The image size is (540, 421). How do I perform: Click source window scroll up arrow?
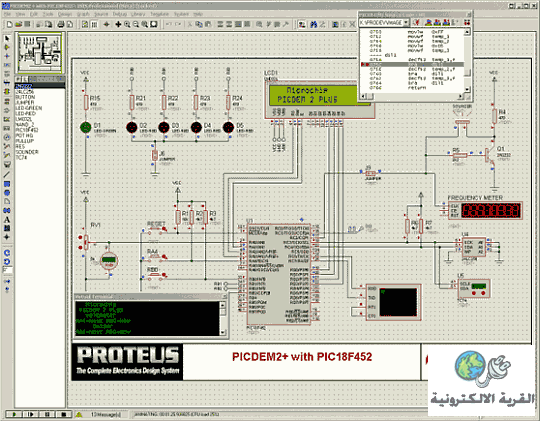point(467,32)
